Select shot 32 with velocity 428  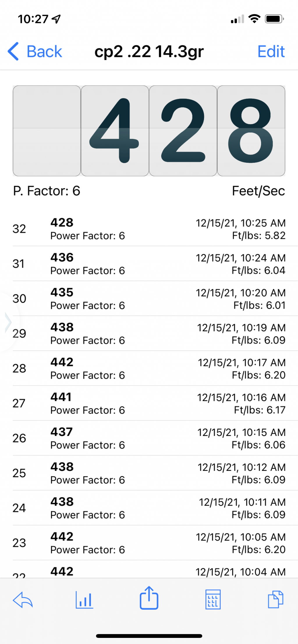pos(149,229)
